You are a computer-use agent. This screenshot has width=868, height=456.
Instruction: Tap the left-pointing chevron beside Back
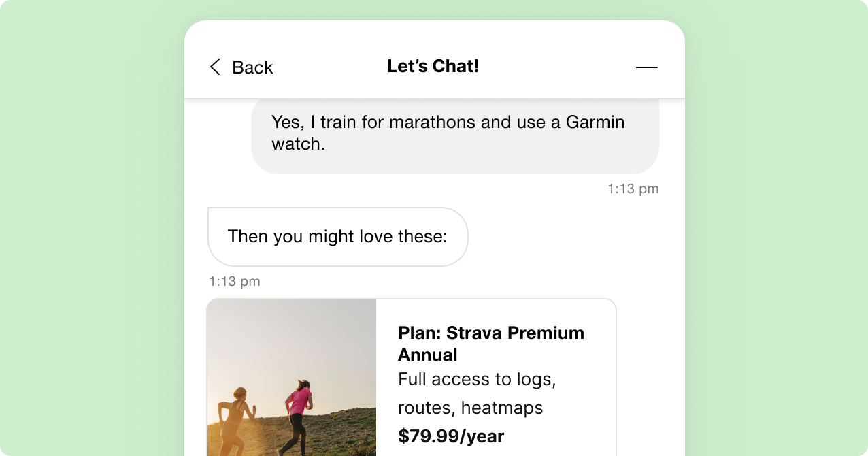(x=214, y=67)
